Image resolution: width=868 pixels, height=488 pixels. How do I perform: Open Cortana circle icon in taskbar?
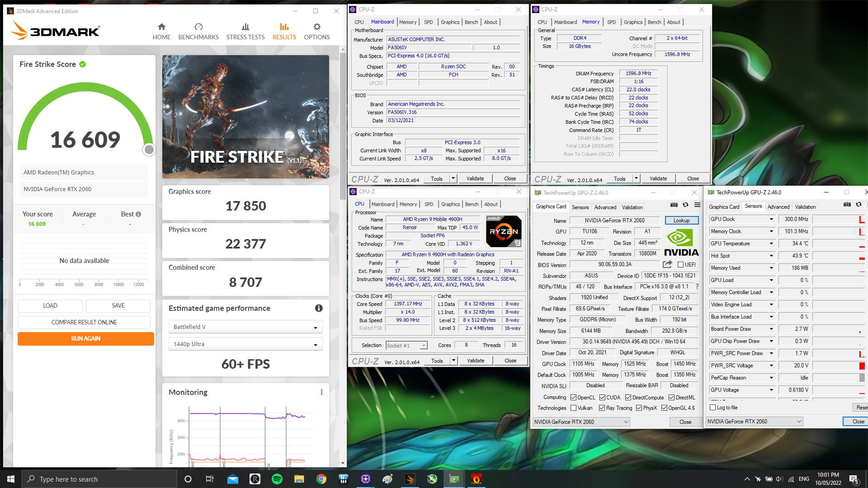point(188,479)
